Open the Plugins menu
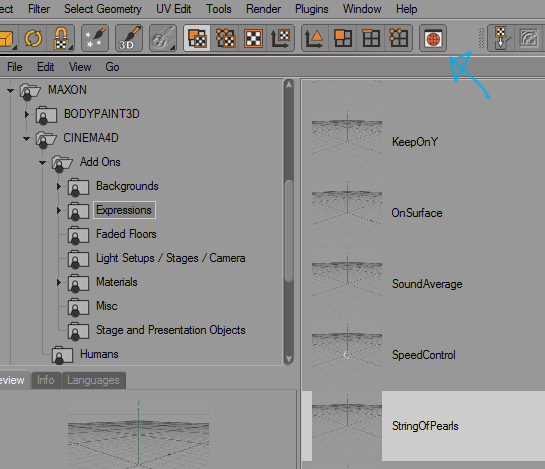Screen dimensions: 545x469 point(311,9)
